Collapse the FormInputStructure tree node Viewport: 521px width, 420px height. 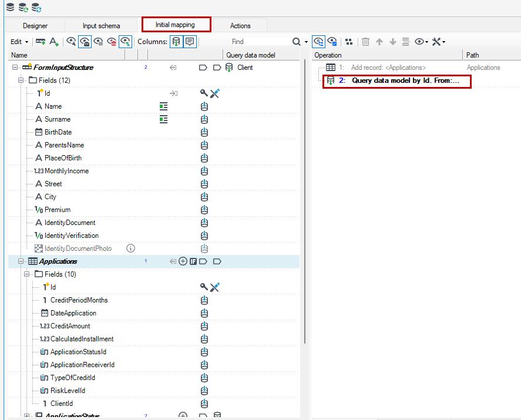click(15, 68)
